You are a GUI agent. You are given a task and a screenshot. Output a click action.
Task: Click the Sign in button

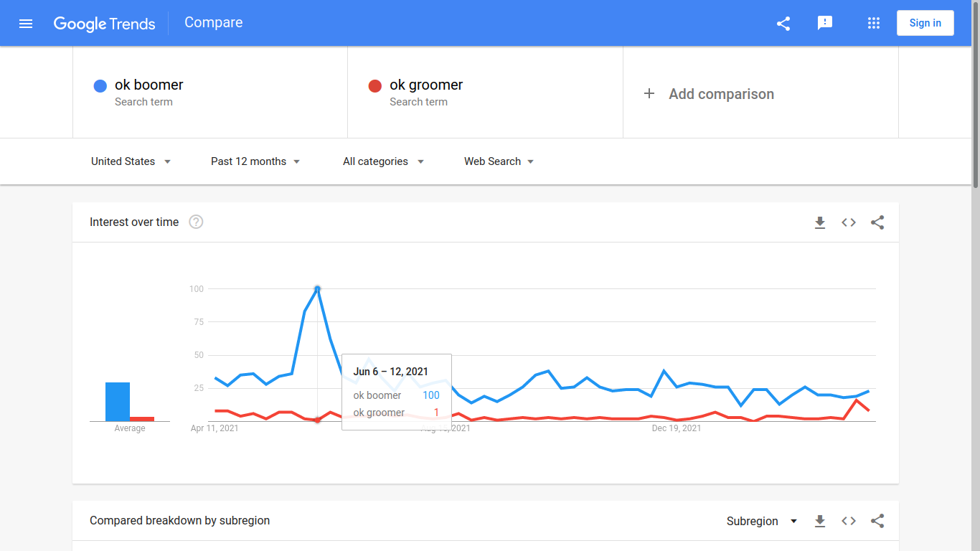pos(925,23)
